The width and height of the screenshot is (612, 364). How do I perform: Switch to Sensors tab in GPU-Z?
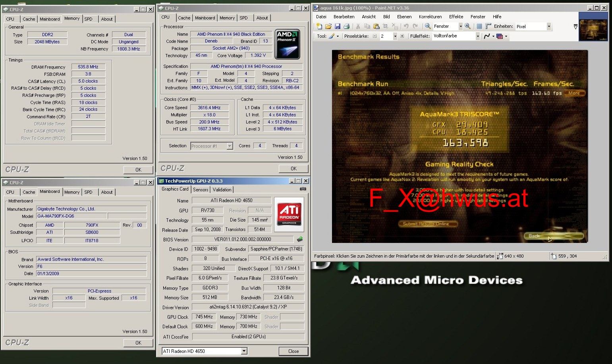201,190
